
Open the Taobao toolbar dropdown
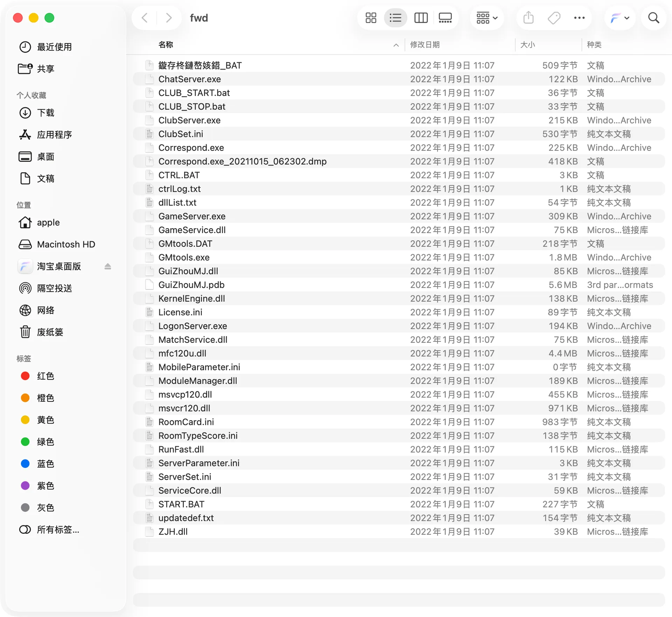click(620, 18)
